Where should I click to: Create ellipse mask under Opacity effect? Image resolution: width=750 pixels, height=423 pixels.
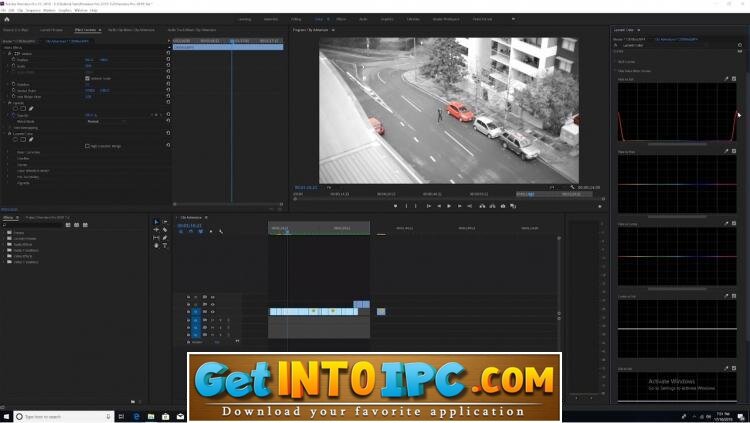[15, 109]
